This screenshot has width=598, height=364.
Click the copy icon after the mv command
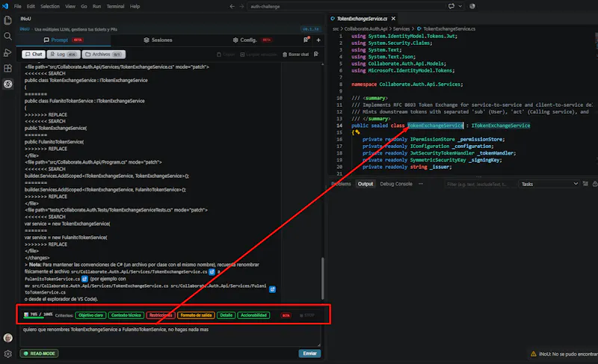(x=272, y=289)
